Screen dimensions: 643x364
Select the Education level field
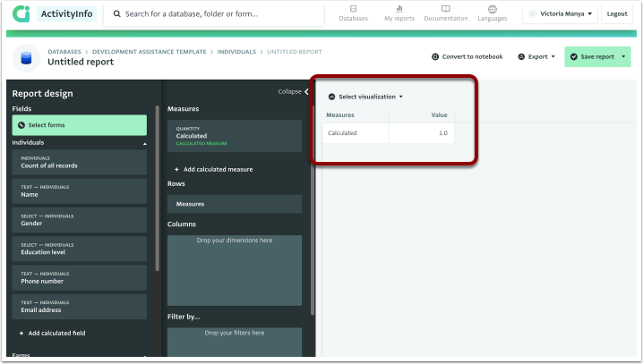[80, 249]
